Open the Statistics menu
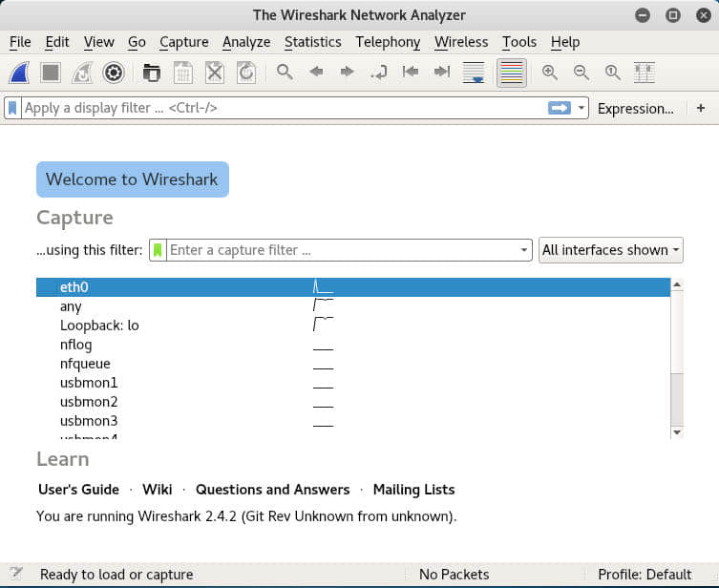Screen dimensions: 719x588 [x=312, y=42]
